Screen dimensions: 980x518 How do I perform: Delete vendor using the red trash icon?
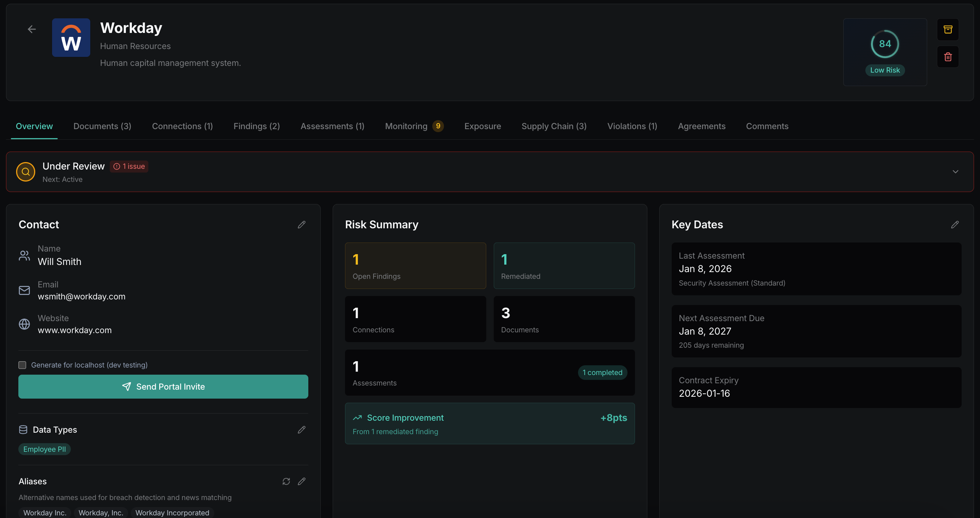(x=948, y=57)
